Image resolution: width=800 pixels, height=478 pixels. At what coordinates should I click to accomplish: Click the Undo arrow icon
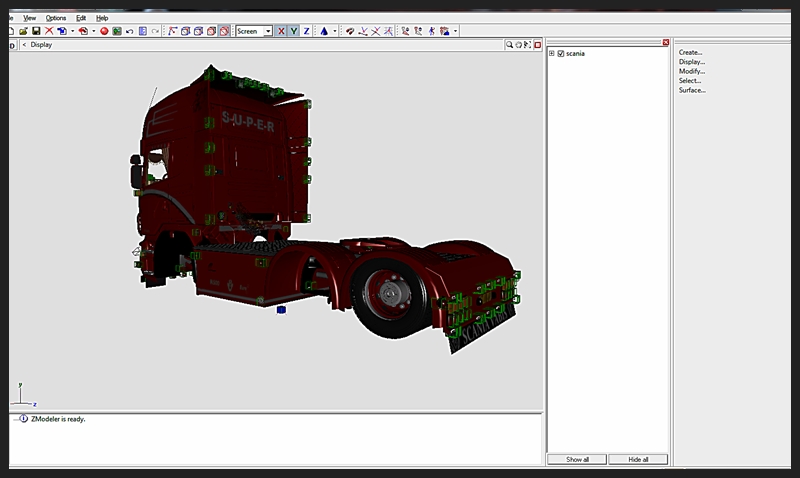[x=129, y=31]
